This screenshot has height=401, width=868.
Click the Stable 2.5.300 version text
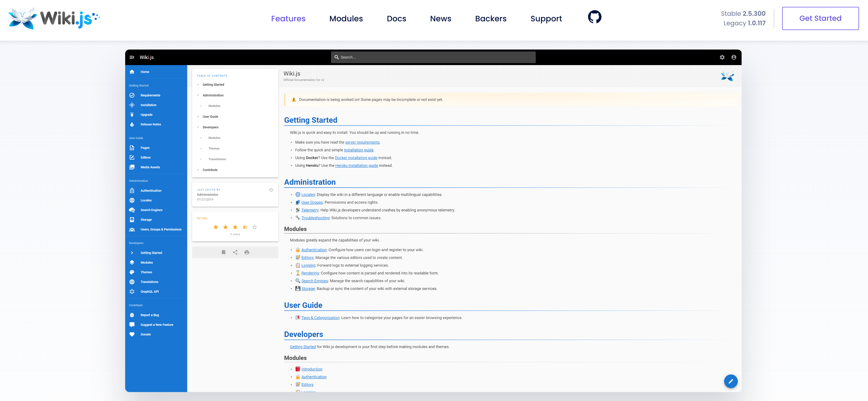pos(743,13)
